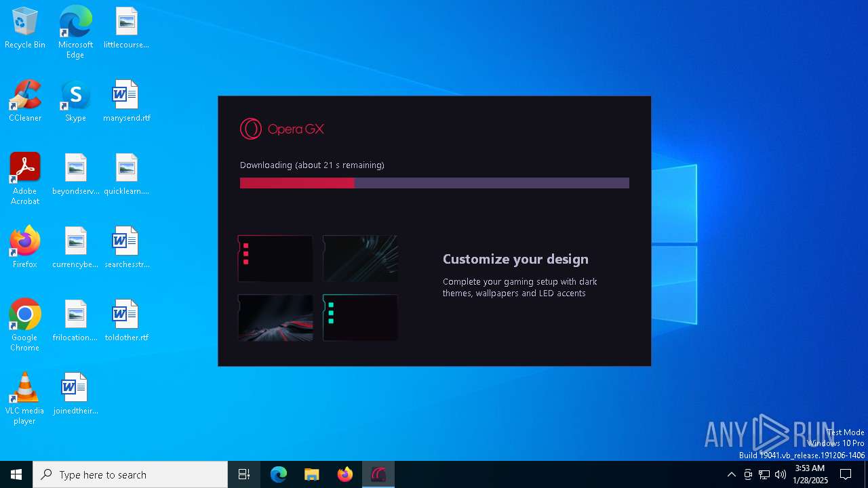The height and width of the screenshot is (488, 868).
Task: Click the red streaks wallpaper thumbnail
Action: (x=275, y=317)
